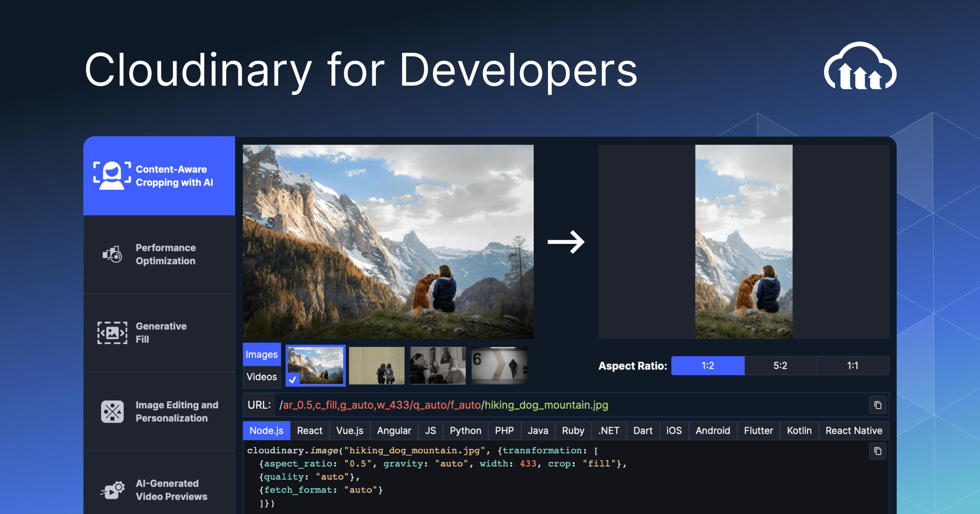The width and height of the screenshot is (980, 514).
Task: Select the Java code tab
Action: [538, 431]
